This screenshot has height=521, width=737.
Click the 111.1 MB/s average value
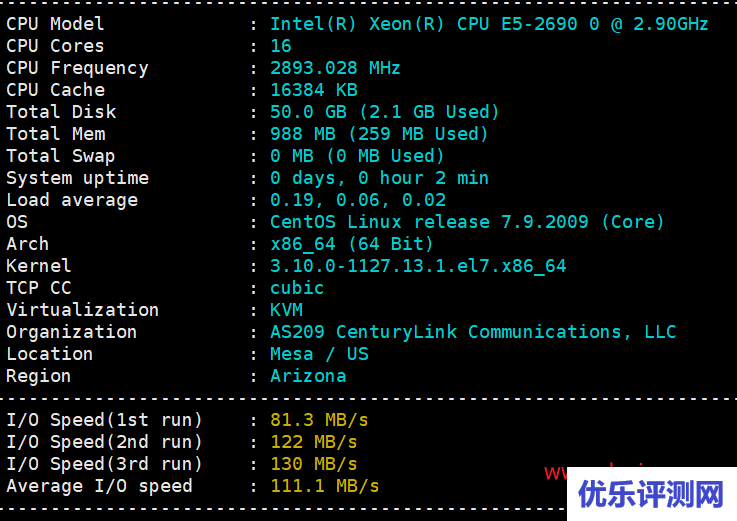tap(325, 486)
